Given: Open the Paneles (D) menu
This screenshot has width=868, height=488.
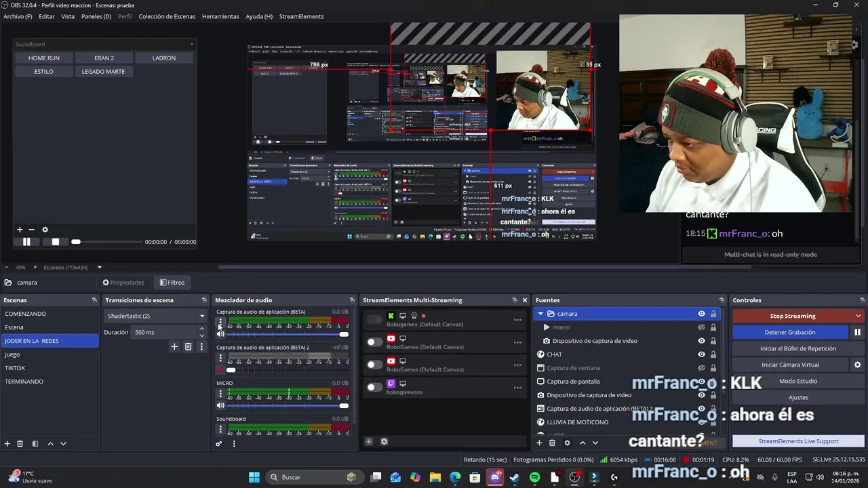Looking at the screenshot, I should point(96,16).
